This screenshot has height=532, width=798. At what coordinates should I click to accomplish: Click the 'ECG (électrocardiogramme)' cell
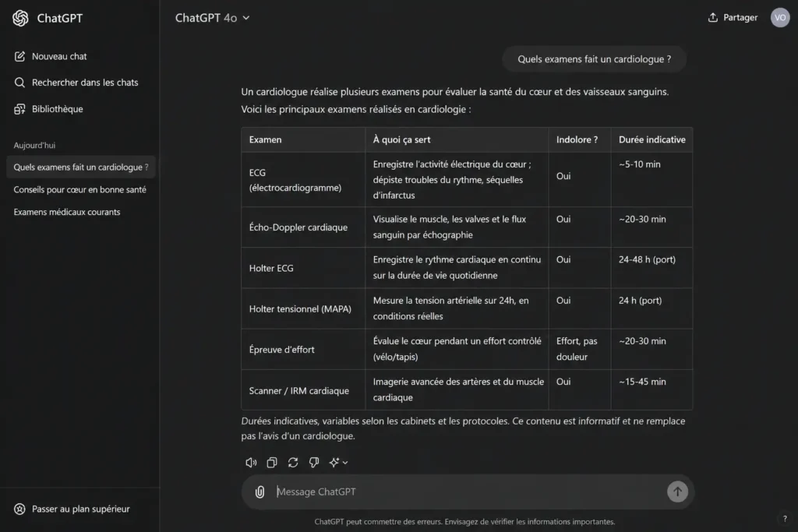(x=303, y=179)
